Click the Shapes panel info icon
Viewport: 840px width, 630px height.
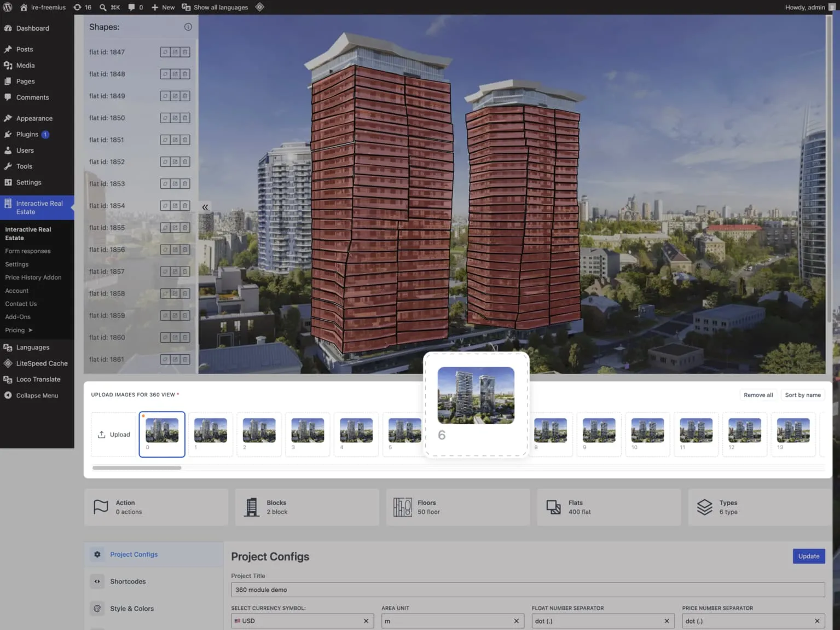coord(188,27)
